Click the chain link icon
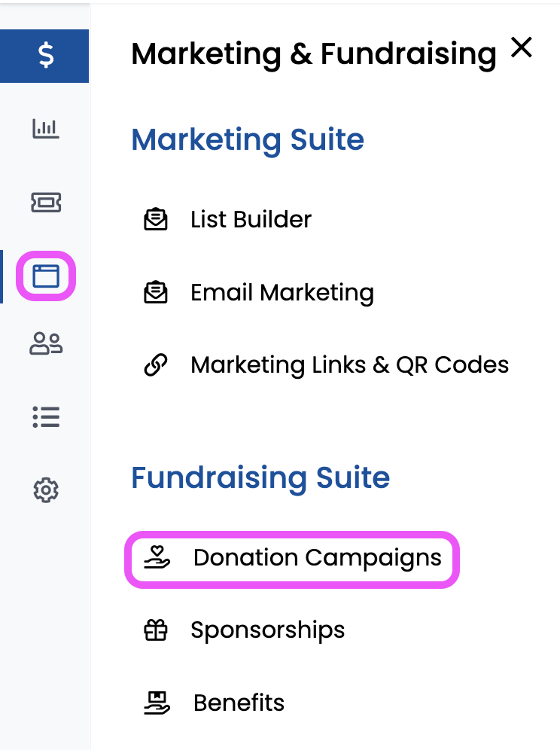 click(x=156, y=366)
